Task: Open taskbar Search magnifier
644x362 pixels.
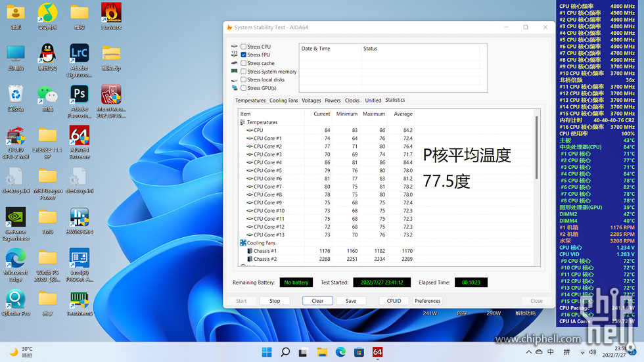Action: point(285,352)
